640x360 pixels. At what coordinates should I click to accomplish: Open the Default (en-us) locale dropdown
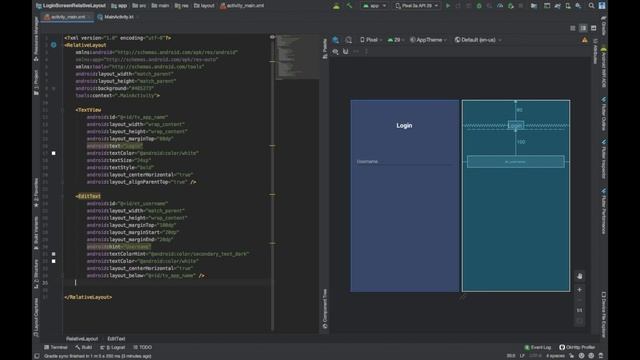tap(478, 40)
